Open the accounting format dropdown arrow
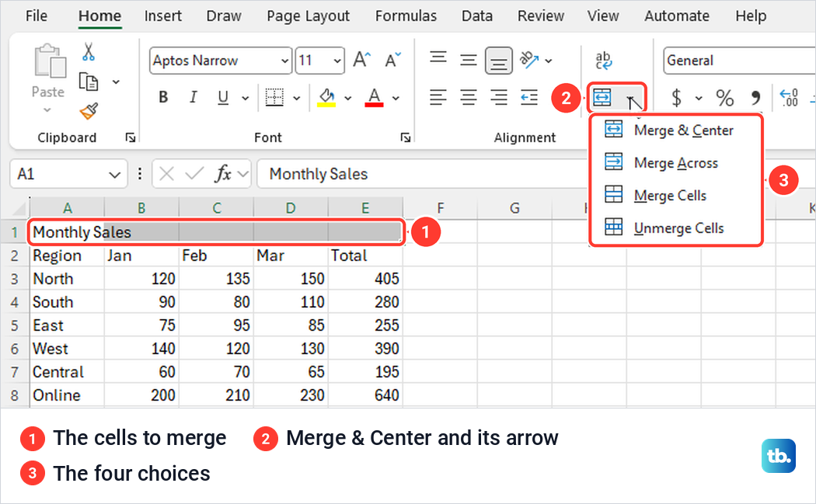 699,98
